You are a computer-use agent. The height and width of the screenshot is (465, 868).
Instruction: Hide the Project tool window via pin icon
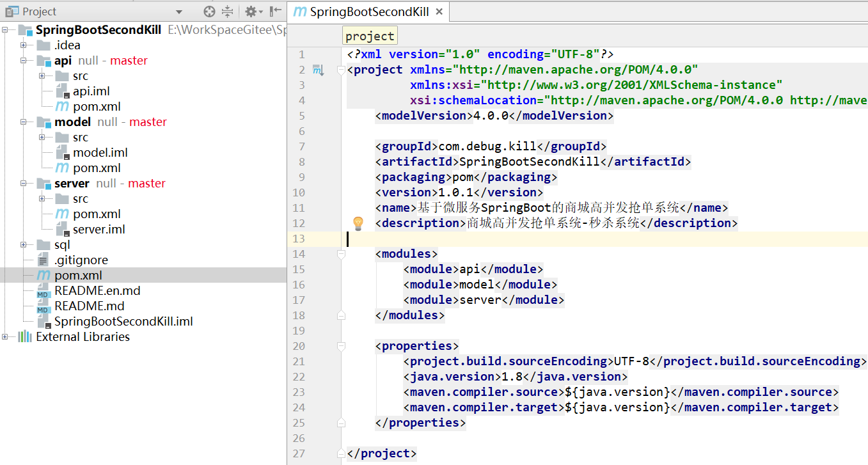tap(276, 12)
